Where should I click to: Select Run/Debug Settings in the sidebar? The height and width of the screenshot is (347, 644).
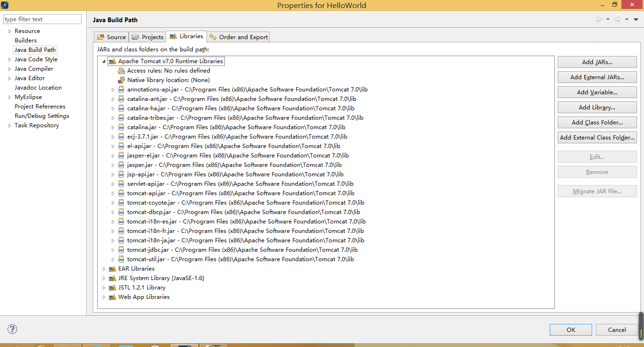pos(42,116)
